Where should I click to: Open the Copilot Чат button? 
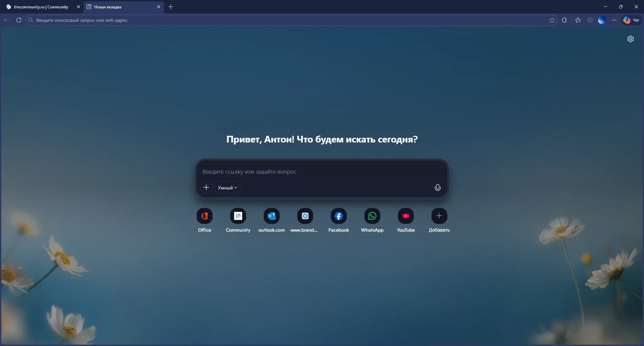632,20
